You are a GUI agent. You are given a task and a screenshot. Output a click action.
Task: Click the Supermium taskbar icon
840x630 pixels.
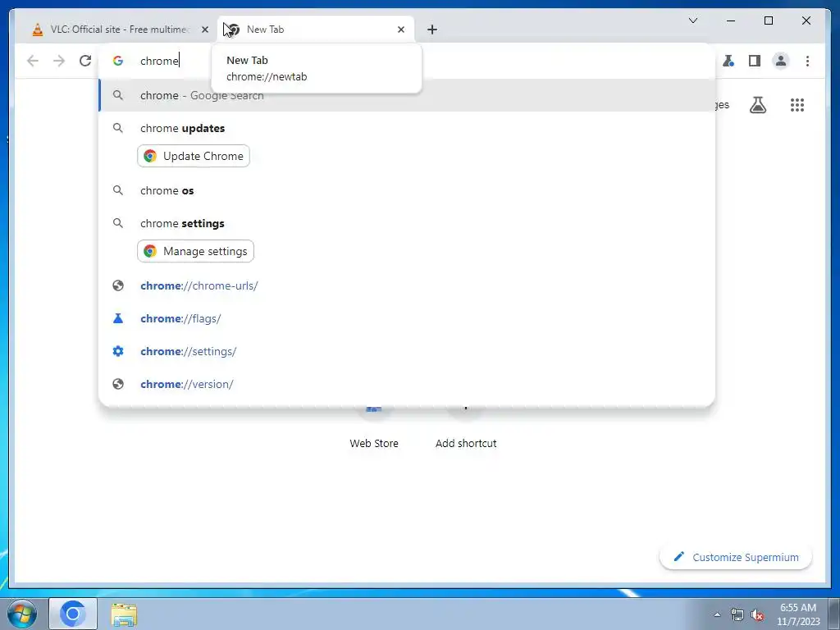[x=73, y=614]
